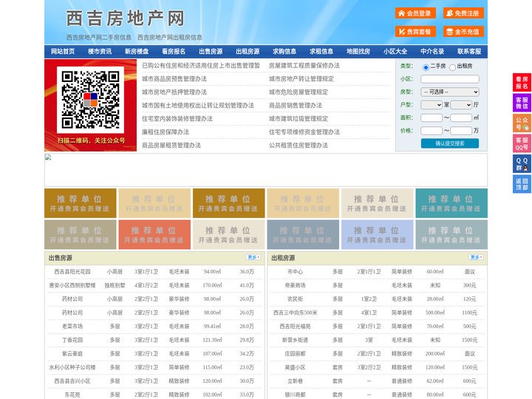The height and width of the screenshot is (399, 532).
Task: Open the 庄园丽都 rental listing
Action: tap(295, 353)
